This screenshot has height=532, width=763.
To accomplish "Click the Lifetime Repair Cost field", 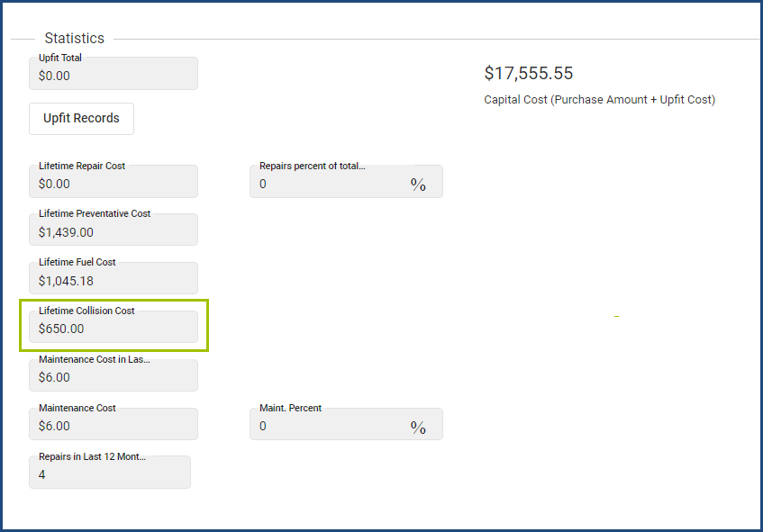I will [113, 184].
